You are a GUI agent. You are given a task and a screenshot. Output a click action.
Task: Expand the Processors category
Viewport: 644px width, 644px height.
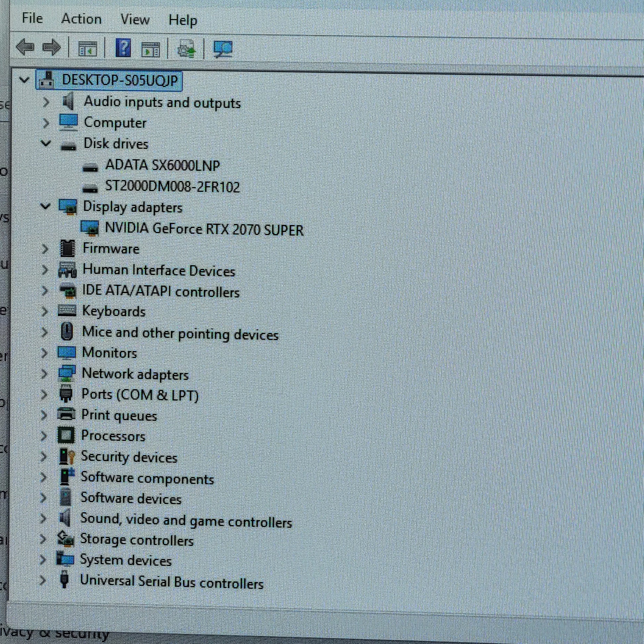click(x=44, y=436)
